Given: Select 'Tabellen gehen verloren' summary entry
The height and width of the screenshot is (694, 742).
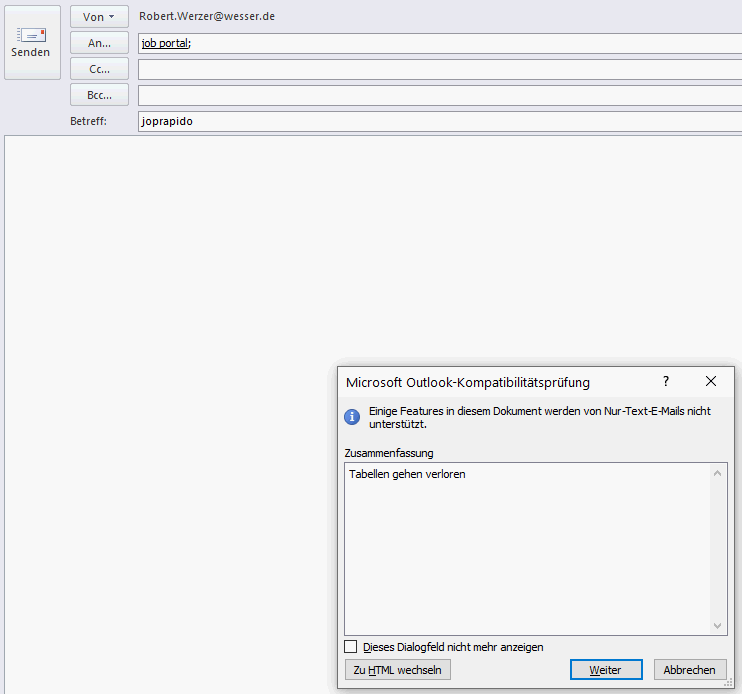Looking at the screenshot, I should click(x=408, y=474).
